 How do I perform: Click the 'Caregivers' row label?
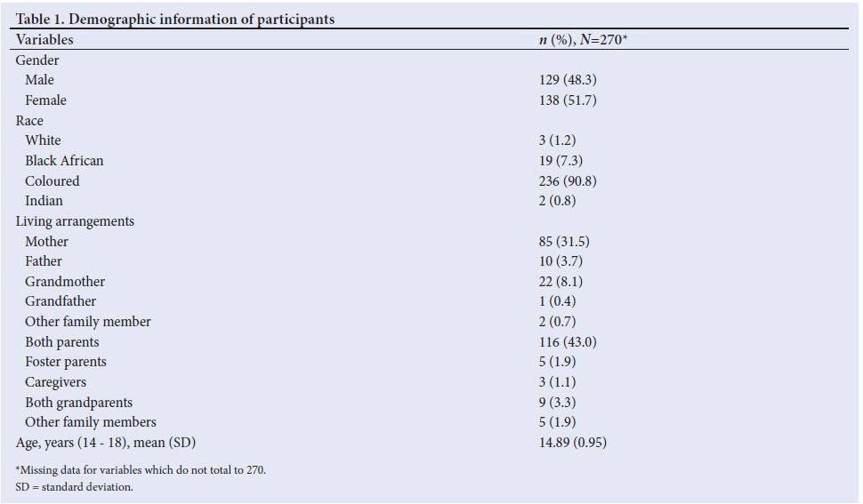point(56,382)
